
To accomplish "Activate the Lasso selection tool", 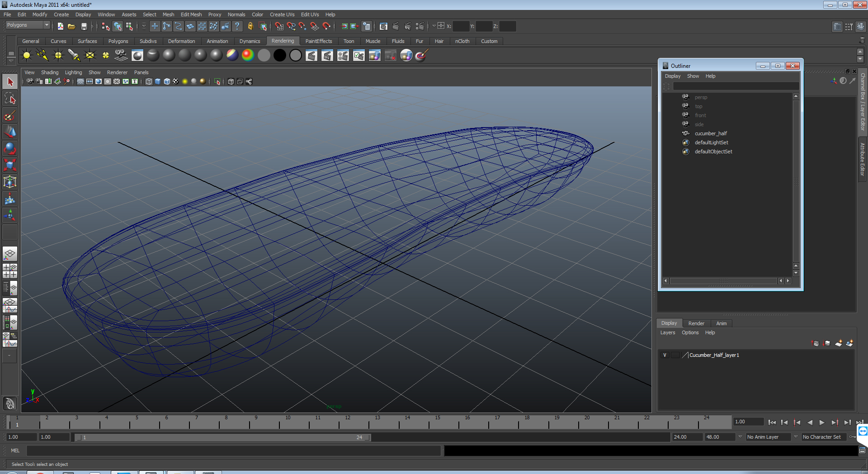I will pyautogui.click(x=10, y=99).
